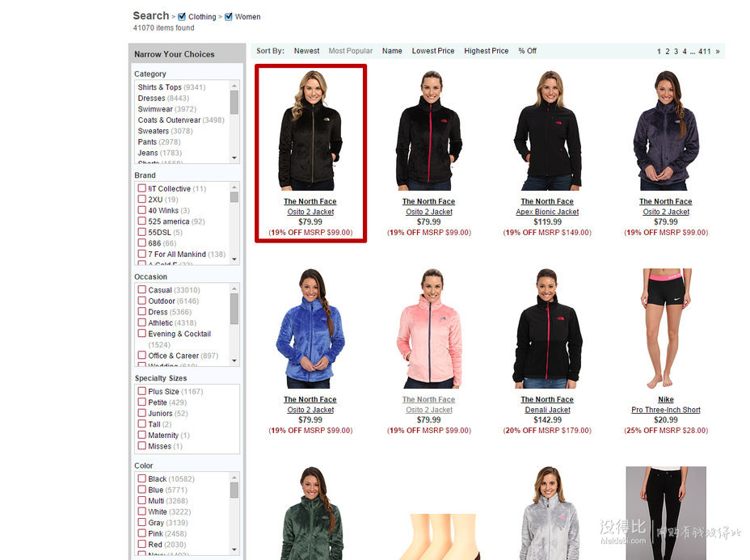Image resolution: width=750 pixels, height=560 pixels.
Task: Tick the Juniors size checkbox
Action: [142, 413]
